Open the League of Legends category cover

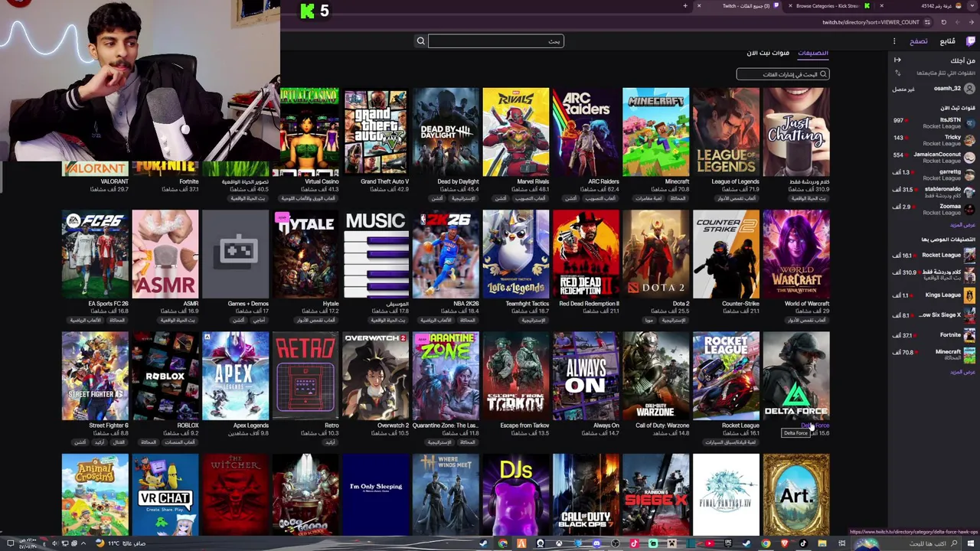coord(726,132)
